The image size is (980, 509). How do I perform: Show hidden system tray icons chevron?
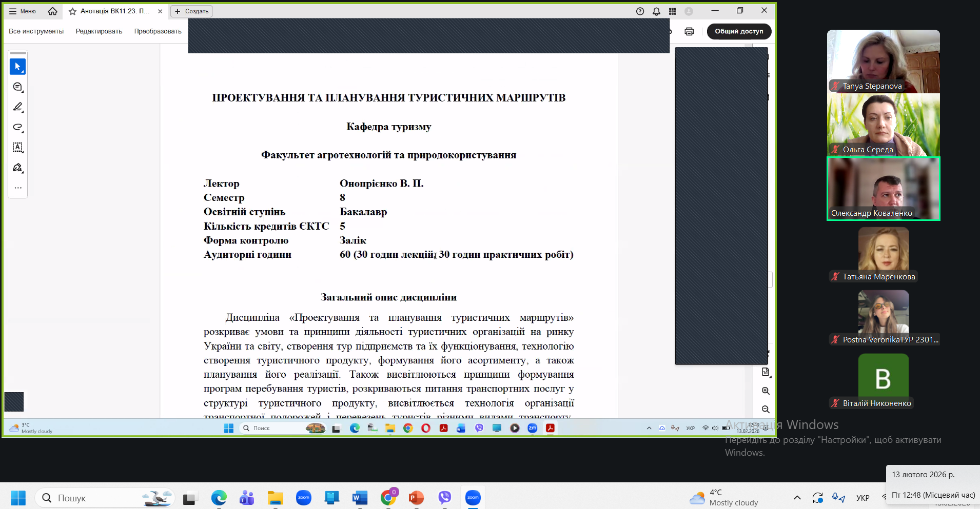797,498
